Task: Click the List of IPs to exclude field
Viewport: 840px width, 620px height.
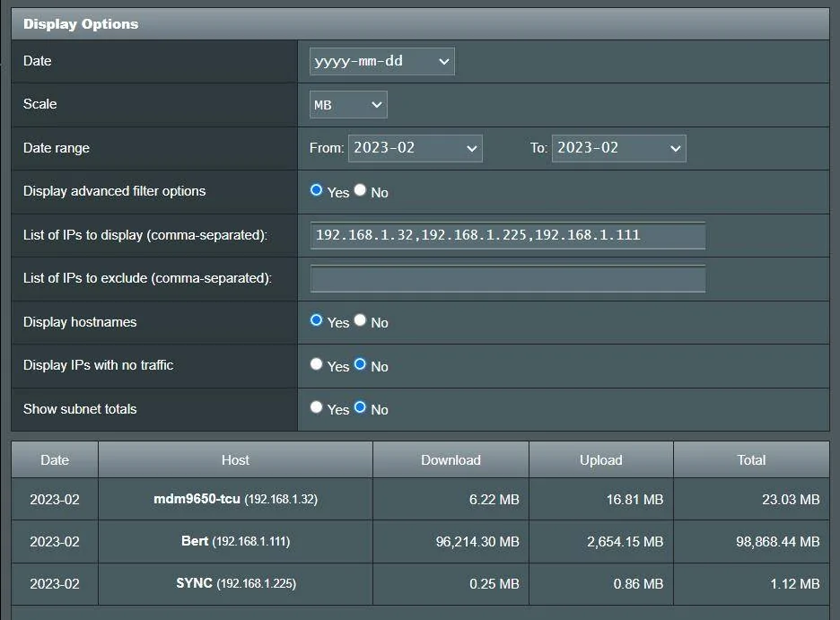Action: pyautogui.click(x=508, y=279)
